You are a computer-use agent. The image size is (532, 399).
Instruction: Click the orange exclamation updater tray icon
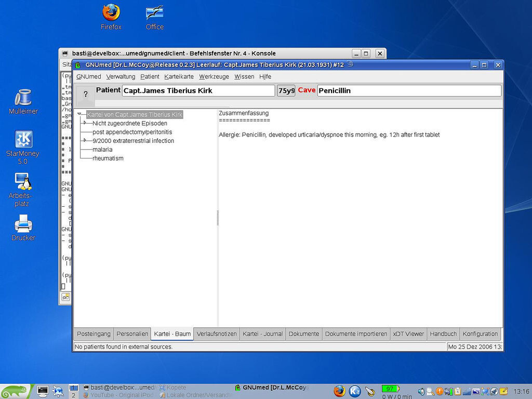pyautogui.click(x=440, y=391)
